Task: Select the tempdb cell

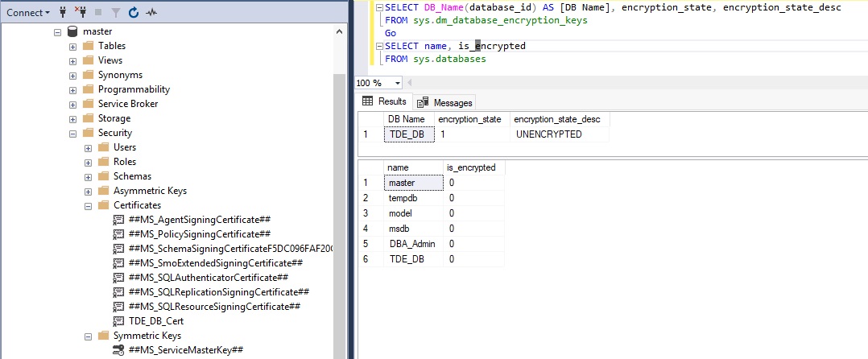Action: click(414, 198)
